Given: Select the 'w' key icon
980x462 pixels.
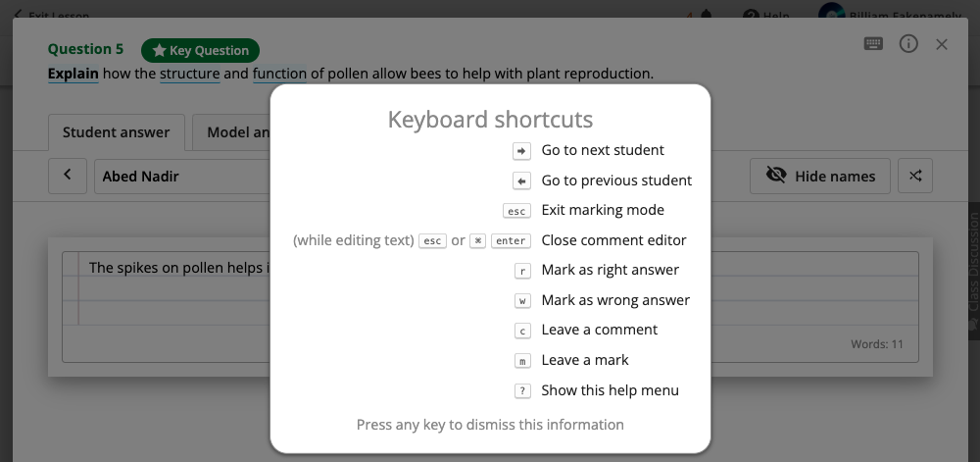Looking at the screenshot, I should 522,301.
